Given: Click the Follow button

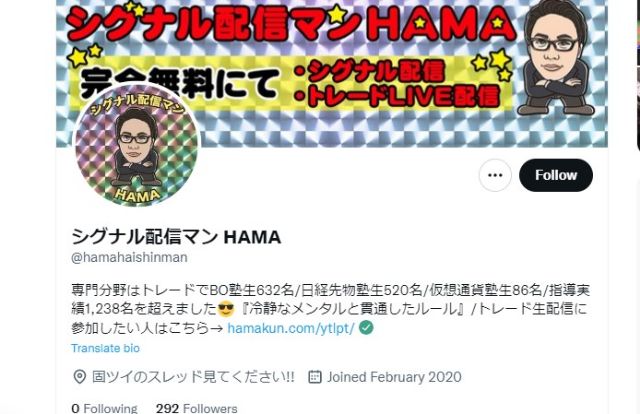Looking at the screenshot, I should [x=556, y=175].
